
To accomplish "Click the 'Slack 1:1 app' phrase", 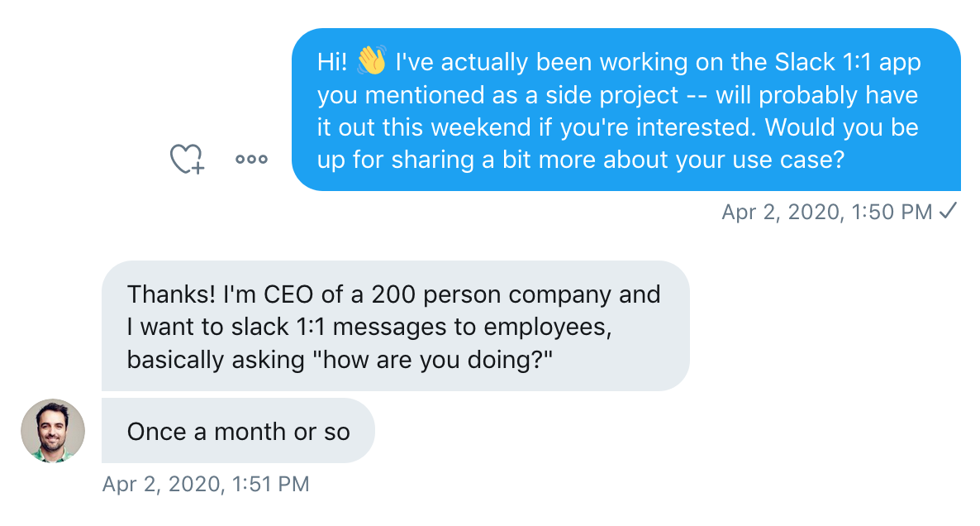I will click(x=847, y=62).
